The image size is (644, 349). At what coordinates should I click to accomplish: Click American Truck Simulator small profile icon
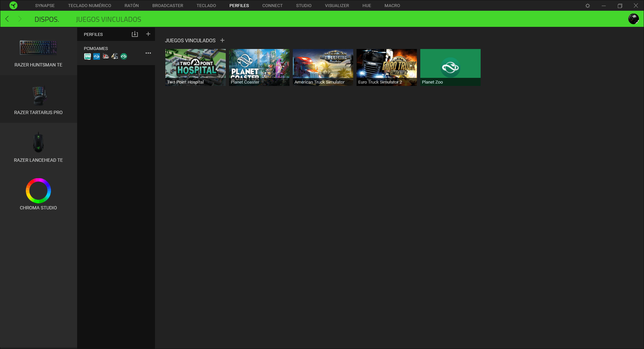(x=106, y=56)
